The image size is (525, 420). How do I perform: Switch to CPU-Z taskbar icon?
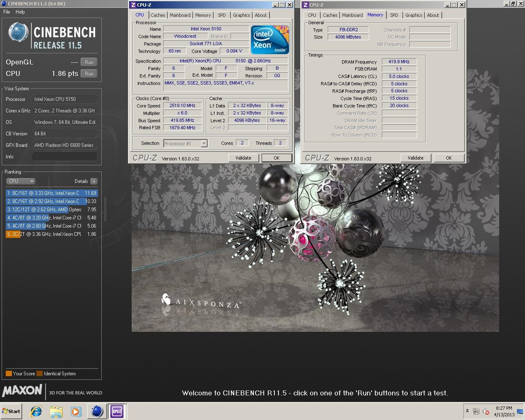117,411
